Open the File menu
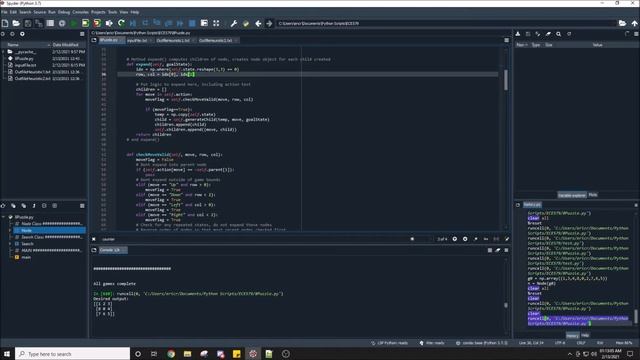The width and height of the screenshot is (640, 360). [4, 12]
